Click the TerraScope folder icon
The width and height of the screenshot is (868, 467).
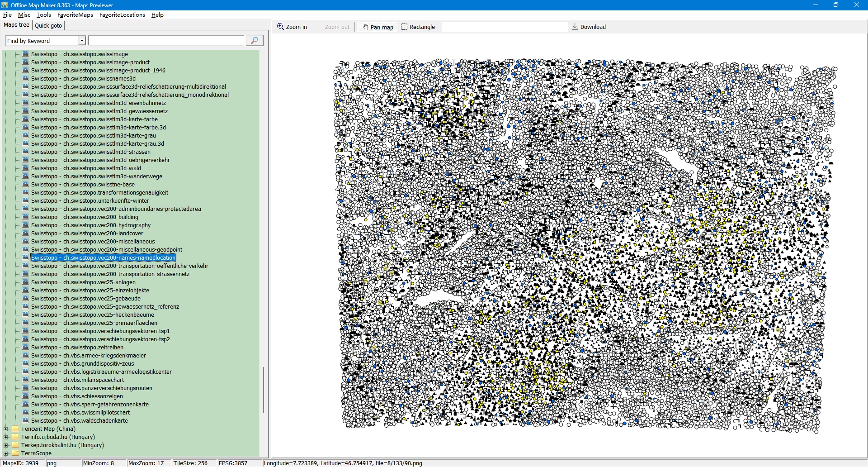pyautogui.click(x=15, y=453)
